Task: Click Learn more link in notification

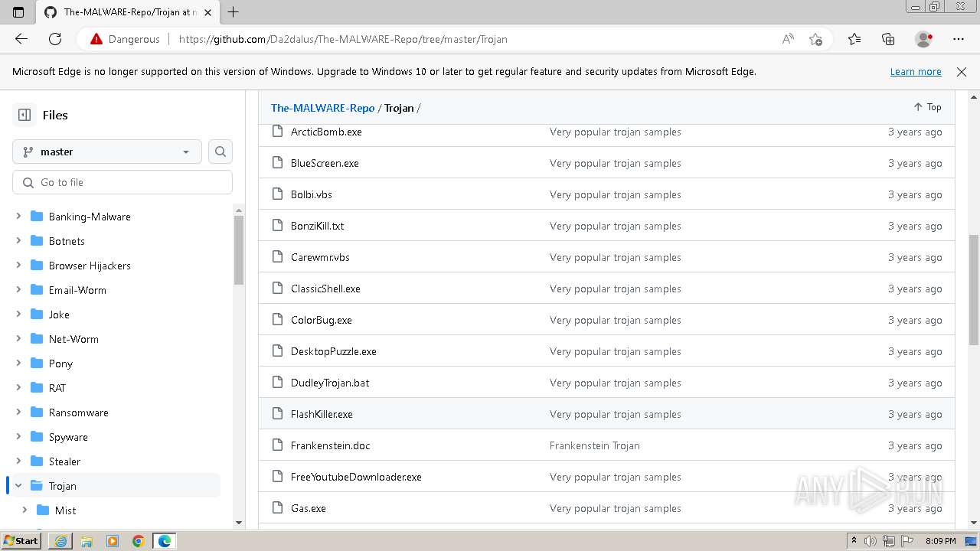Action: pyautogui.click(x=916, y=71)
